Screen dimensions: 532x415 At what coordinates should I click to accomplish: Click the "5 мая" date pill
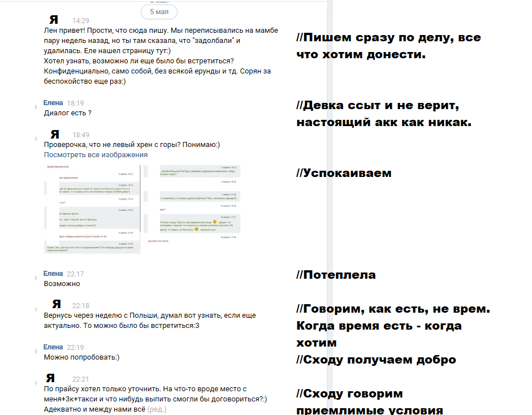click(159, 11)
